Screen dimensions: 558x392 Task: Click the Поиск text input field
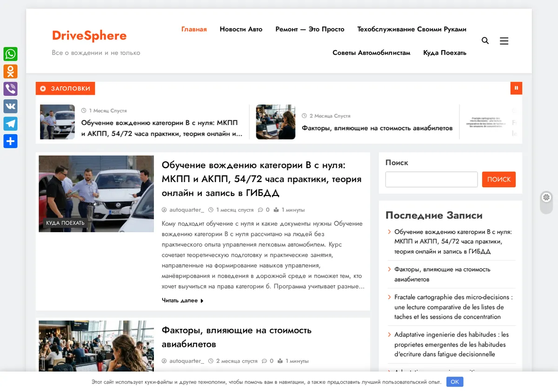pyautogui.click(x=432, y=179)
